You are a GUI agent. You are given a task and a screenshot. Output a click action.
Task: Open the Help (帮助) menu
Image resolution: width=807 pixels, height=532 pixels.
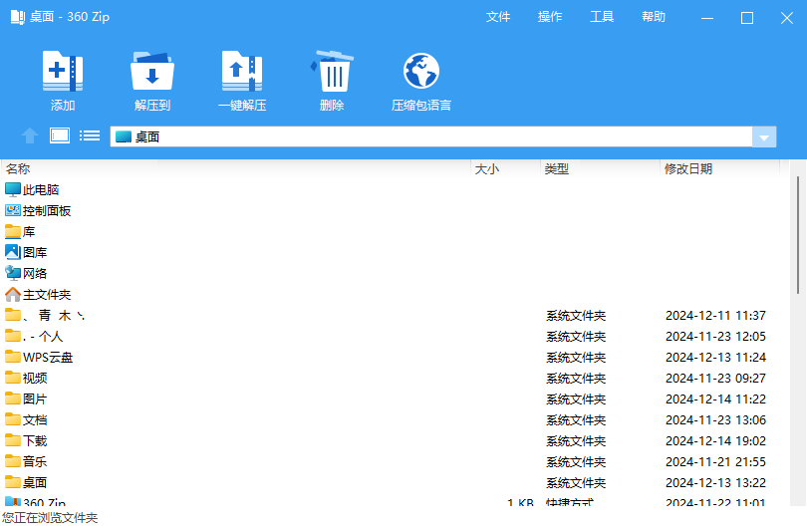tap(654, 17)
